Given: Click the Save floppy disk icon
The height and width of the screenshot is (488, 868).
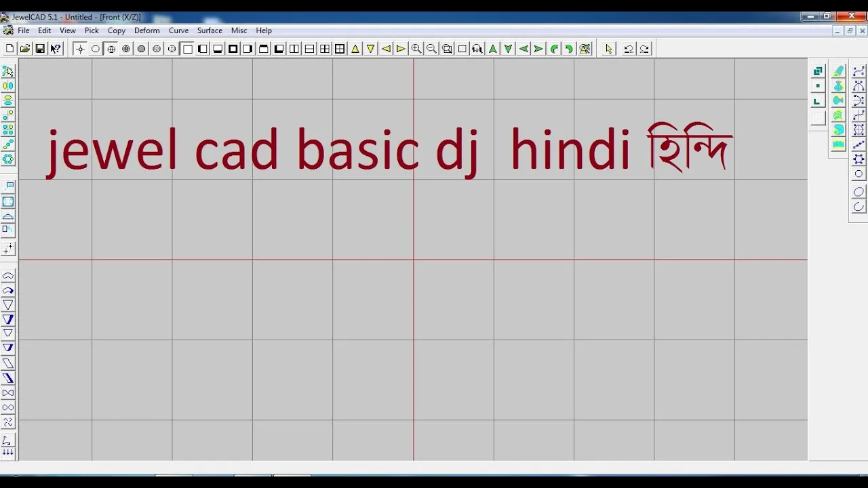Looking at the screenshot, I should coord(40,49).
